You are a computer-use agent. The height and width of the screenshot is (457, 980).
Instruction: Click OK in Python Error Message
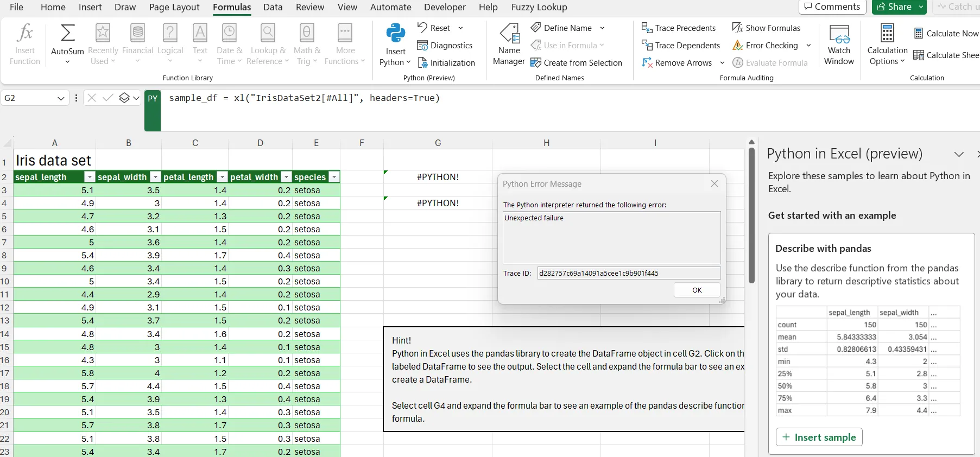697,290
